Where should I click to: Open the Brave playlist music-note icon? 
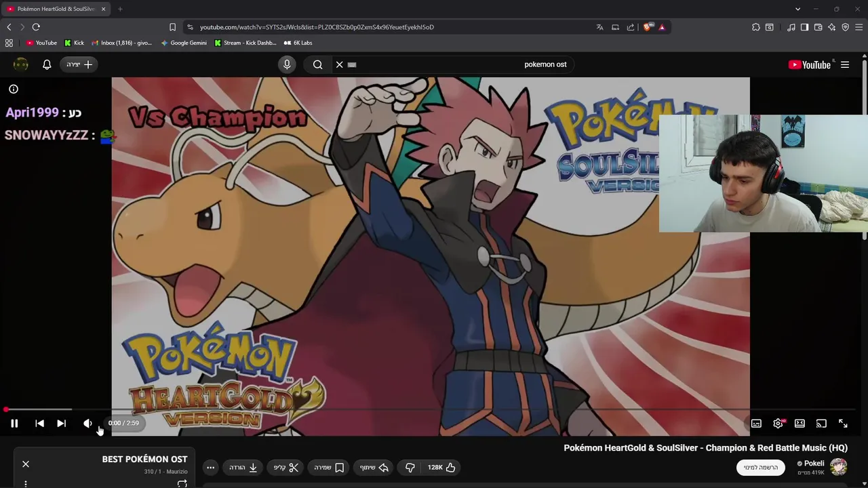pos(791,27)
